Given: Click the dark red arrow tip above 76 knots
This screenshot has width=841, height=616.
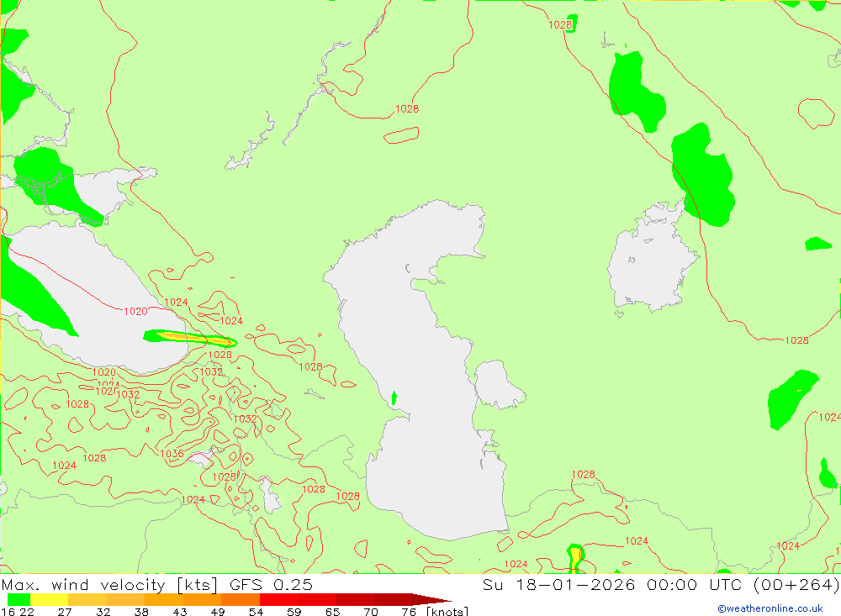Looking at the screenshot, I should click(x=431, y=599).
